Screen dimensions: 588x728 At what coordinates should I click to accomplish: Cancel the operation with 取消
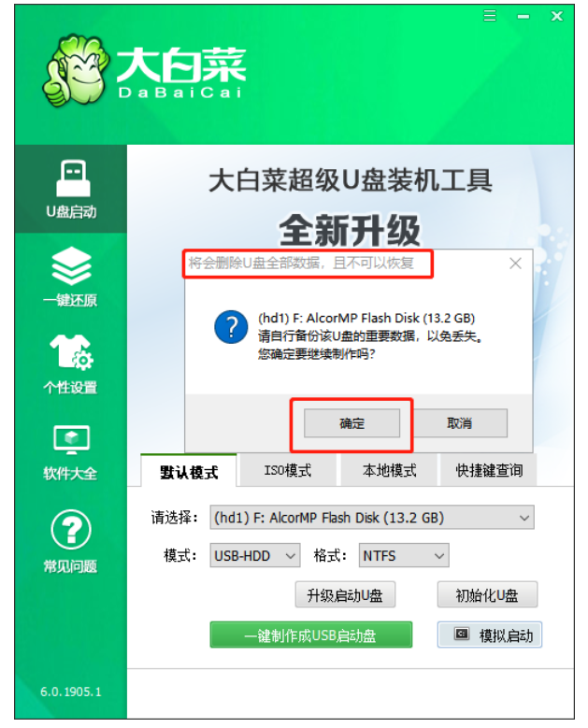coord(459,423)
